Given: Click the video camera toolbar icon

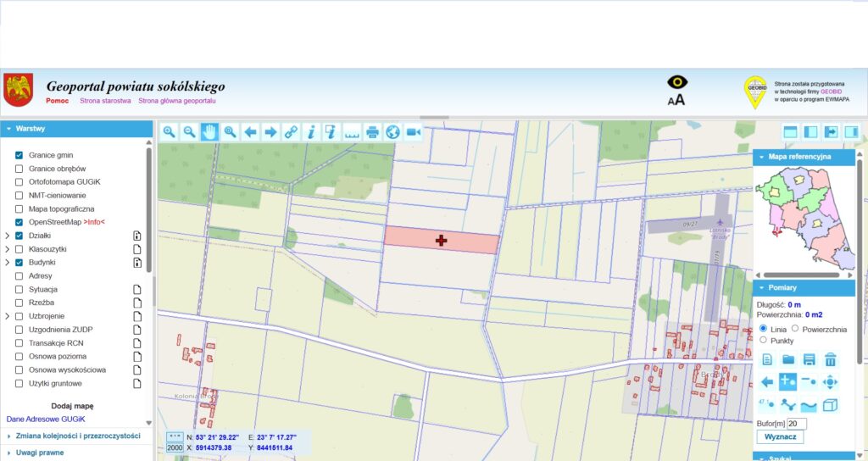Looking at the screenshot, I should (x=413, y=131).
